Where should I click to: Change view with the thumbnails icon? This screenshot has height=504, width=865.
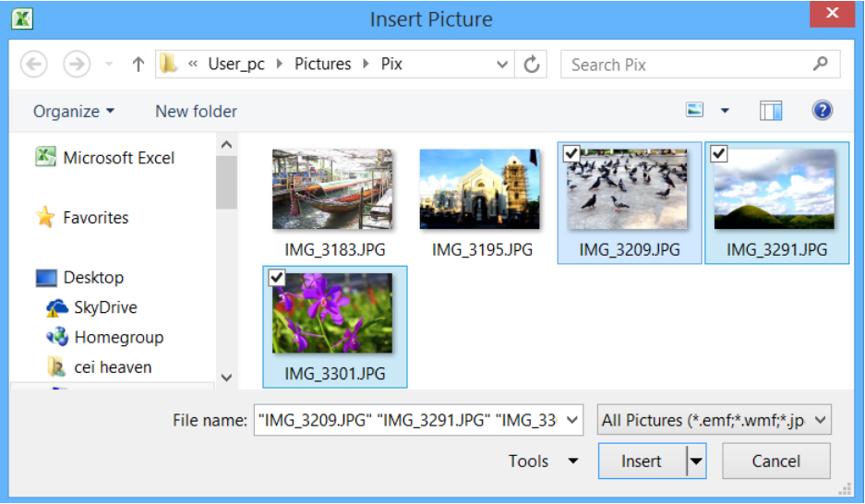(694, 110)
